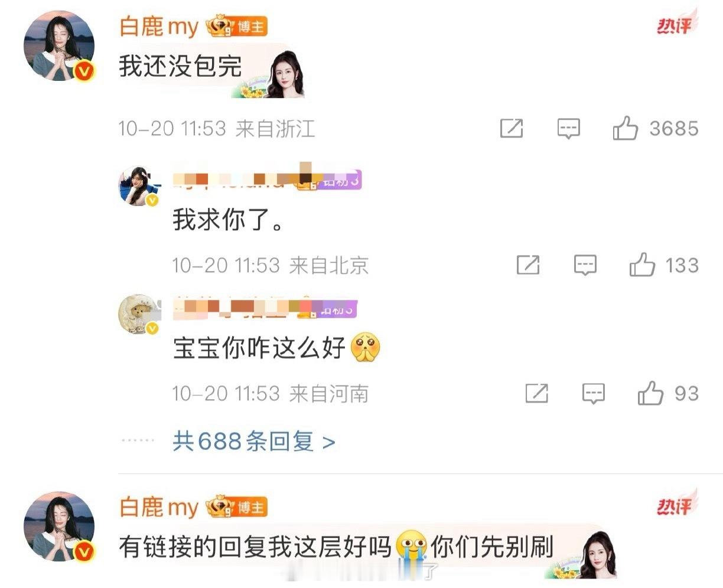View bottom 白鹿my profile avatar
The image size is (723, 588).
pyautogui.click(x=59, y=526)
